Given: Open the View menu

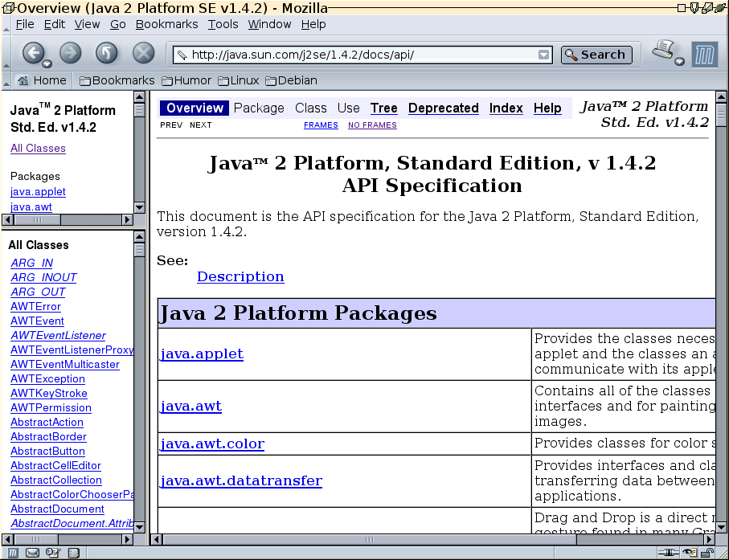Looking at the screenshot, I should pos(87,24).
